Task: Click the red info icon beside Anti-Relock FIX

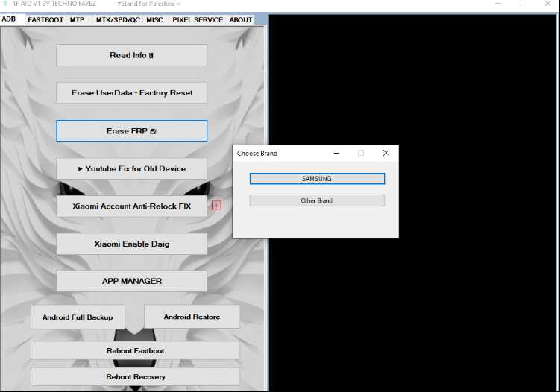Action: tap(216, 205)
